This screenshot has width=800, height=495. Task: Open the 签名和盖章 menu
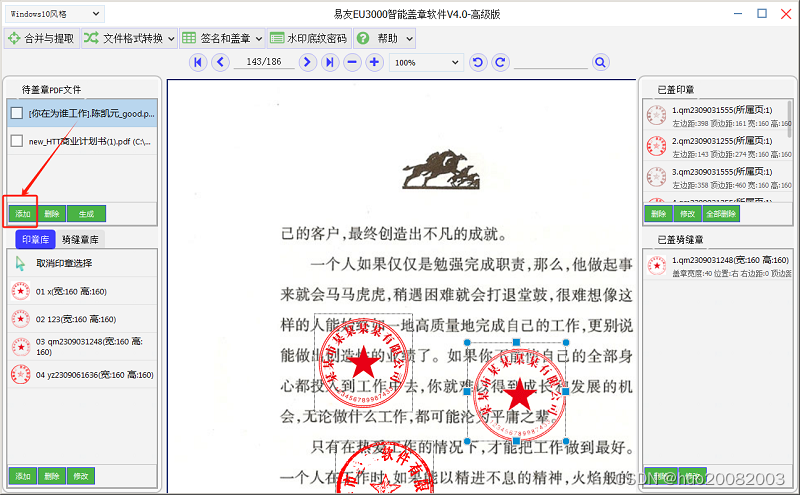(x=222, y=38)
